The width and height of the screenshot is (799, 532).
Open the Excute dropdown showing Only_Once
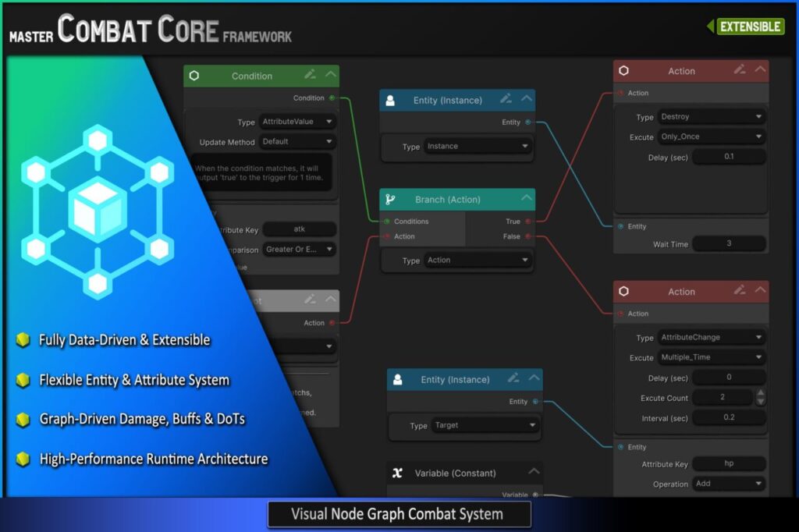(711, 136)
